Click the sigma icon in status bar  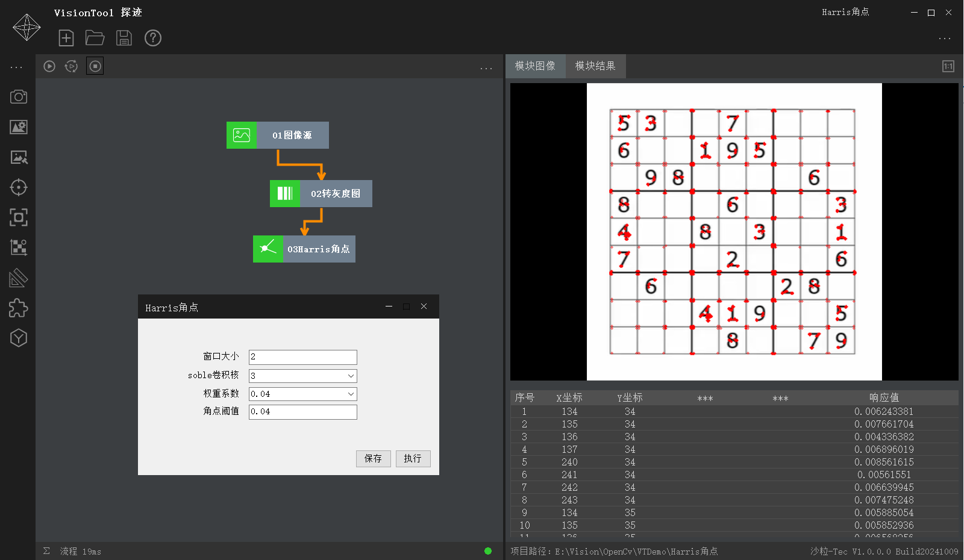click(46, 551)
